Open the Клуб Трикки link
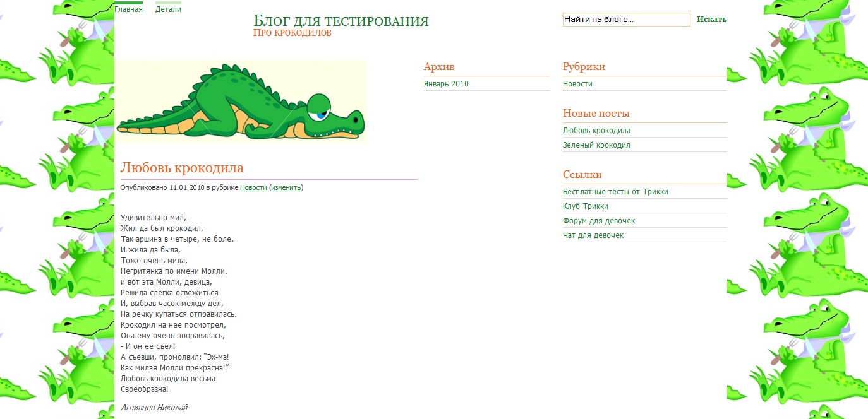Viewport: 868px width, 419px height. 585,206
